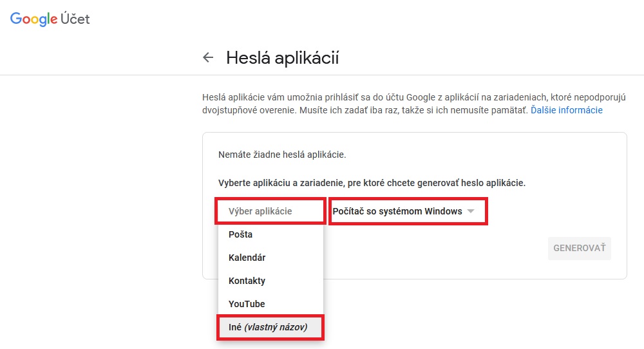Click the Nemáte žiadne heslá aplikácie message
The image size is (644, 349).
[x=282, y=155]
